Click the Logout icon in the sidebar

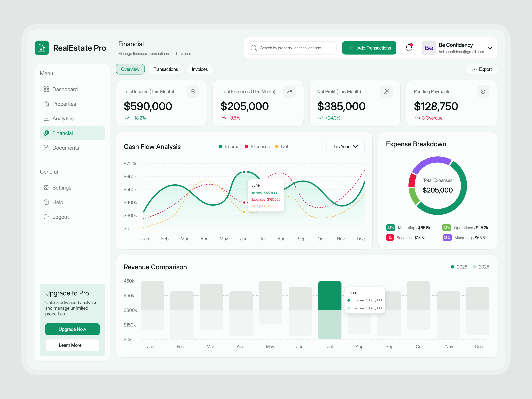(46, 217)
